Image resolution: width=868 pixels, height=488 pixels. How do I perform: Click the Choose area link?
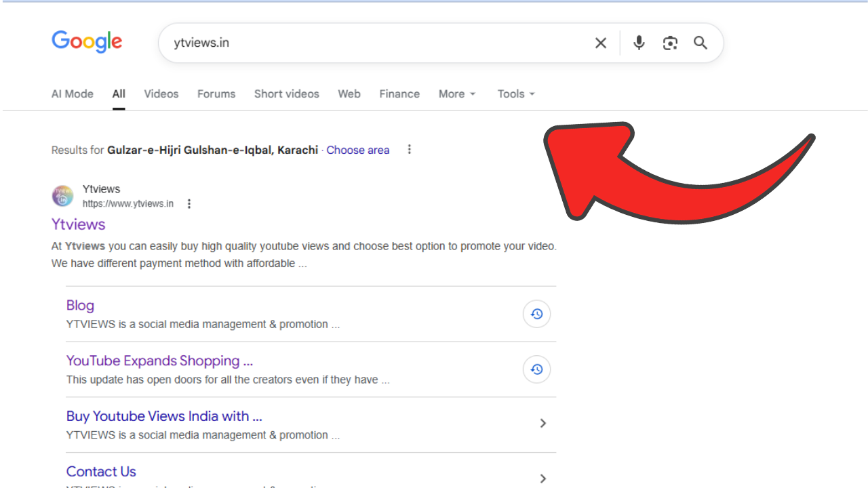(358, 150)
